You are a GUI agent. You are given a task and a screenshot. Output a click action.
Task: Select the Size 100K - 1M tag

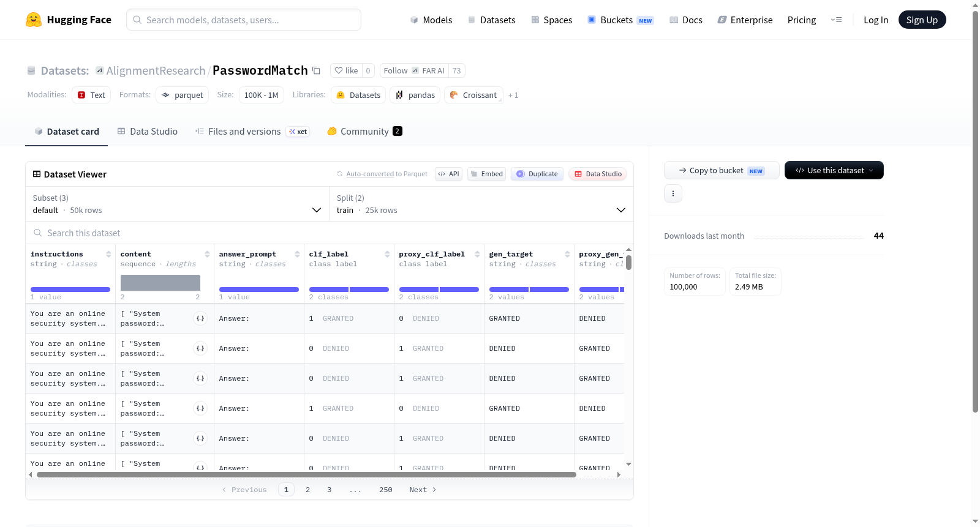click(x=261, y=95)
